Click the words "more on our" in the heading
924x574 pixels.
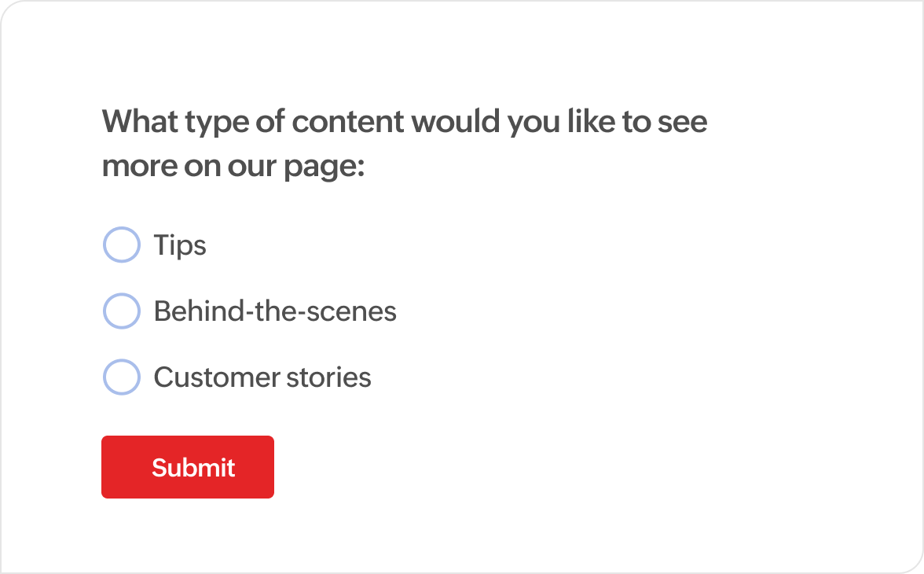click(x=189, y=167)
